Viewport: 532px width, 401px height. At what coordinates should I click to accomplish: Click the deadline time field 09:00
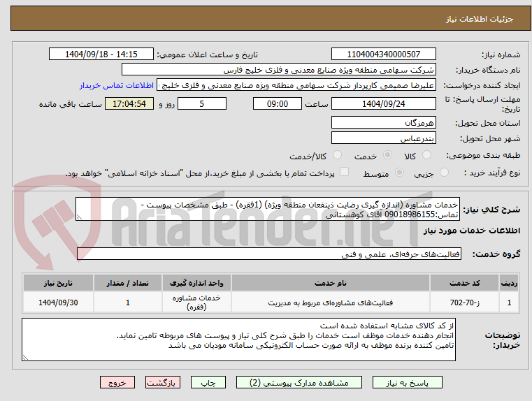tap(278, 103)
